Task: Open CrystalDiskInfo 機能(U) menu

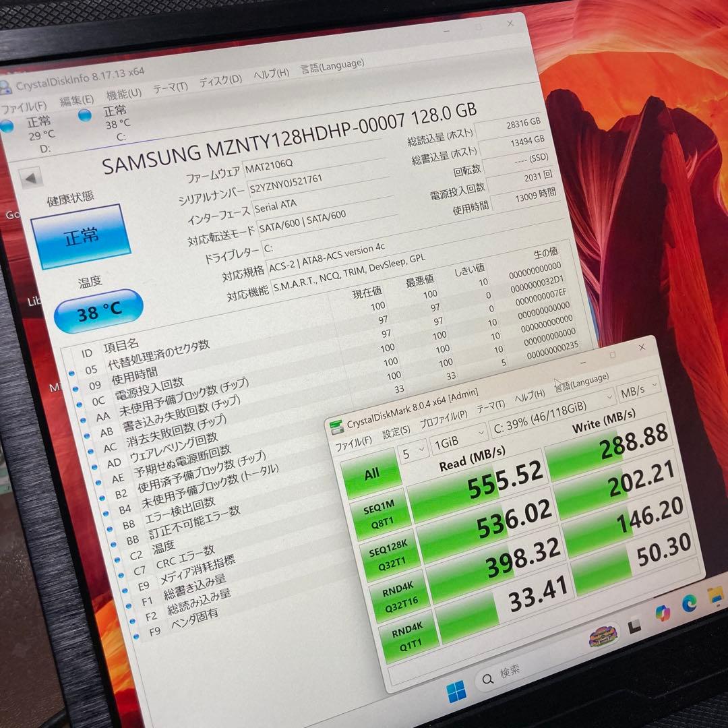Action: pos(124,93)
